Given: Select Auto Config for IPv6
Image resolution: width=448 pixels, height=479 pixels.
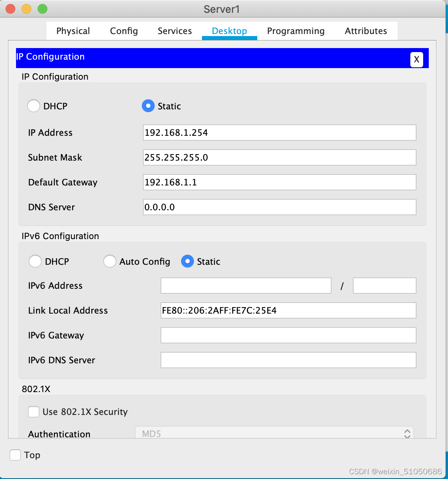Looking at the screenshot, I should tap(110, 261).
